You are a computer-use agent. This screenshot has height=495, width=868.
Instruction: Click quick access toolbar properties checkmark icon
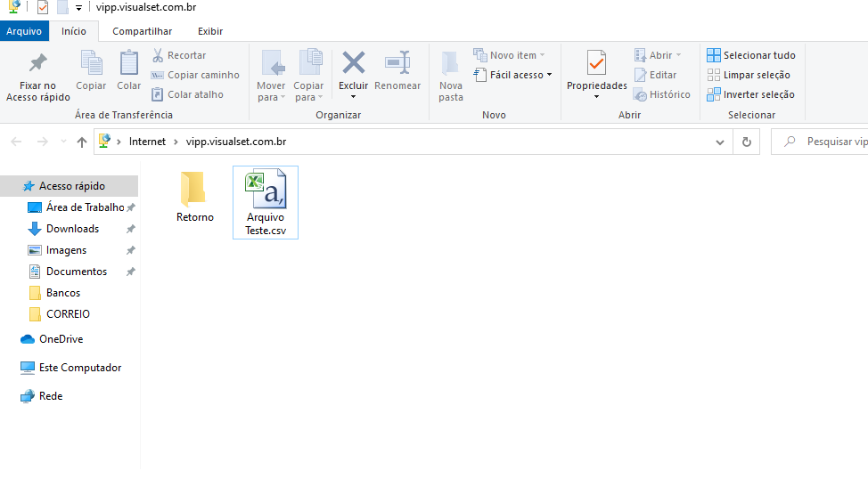click(x=43, y=8)
